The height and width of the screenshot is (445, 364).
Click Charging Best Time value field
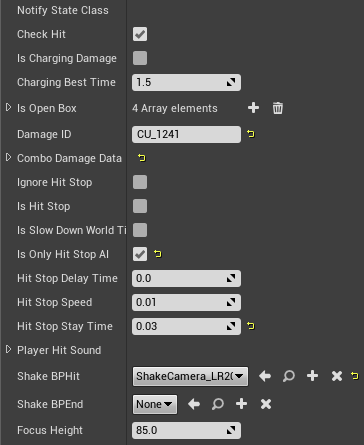click(x=186, y=82)
